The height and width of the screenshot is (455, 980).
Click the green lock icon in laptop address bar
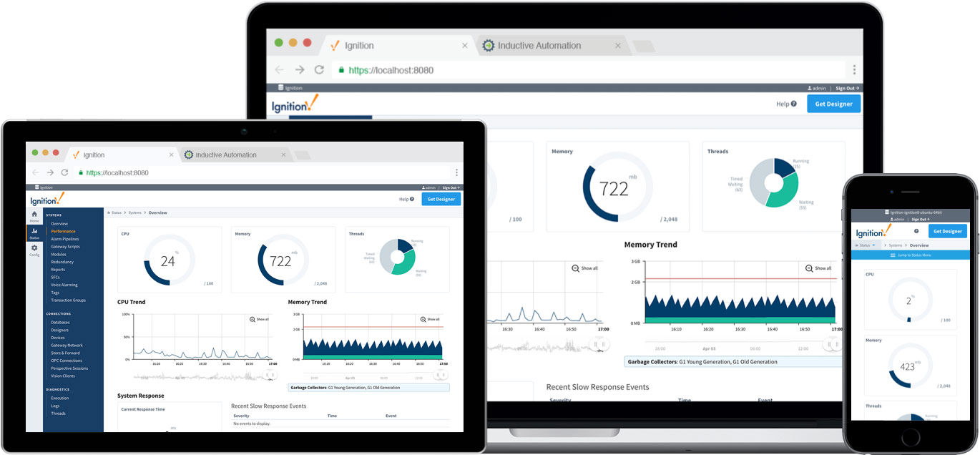(341, 70)
